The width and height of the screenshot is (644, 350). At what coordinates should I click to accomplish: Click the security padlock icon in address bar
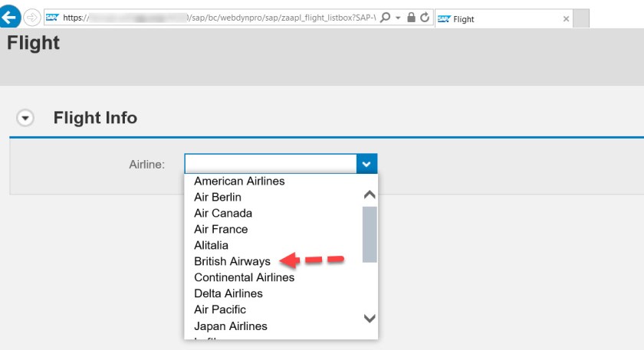(x=412, y=17)
